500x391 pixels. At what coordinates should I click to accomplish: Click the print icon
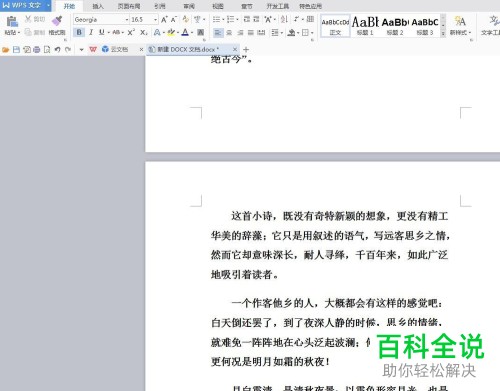pyautogui.click(x=37, y=50)
